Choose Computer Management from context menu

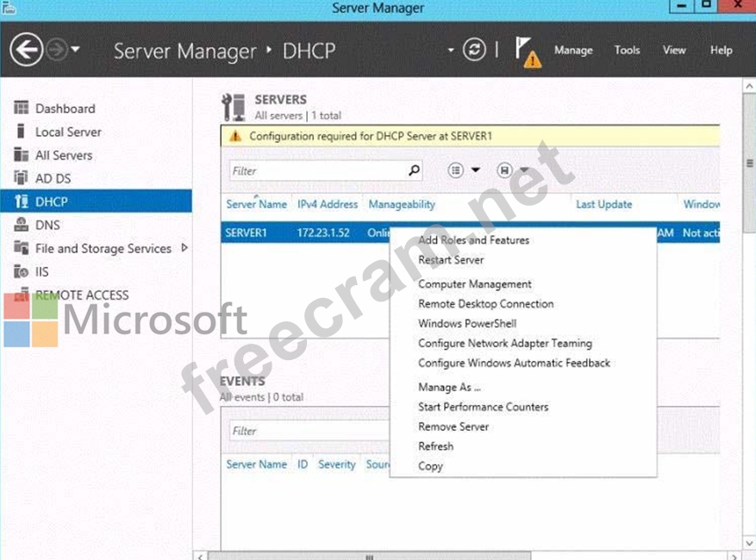[475, 284]
